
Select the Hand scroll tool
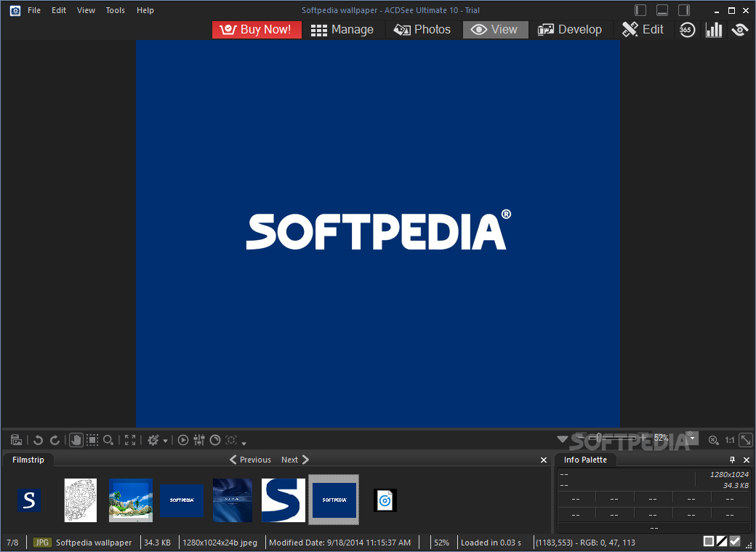pos(76,440)
